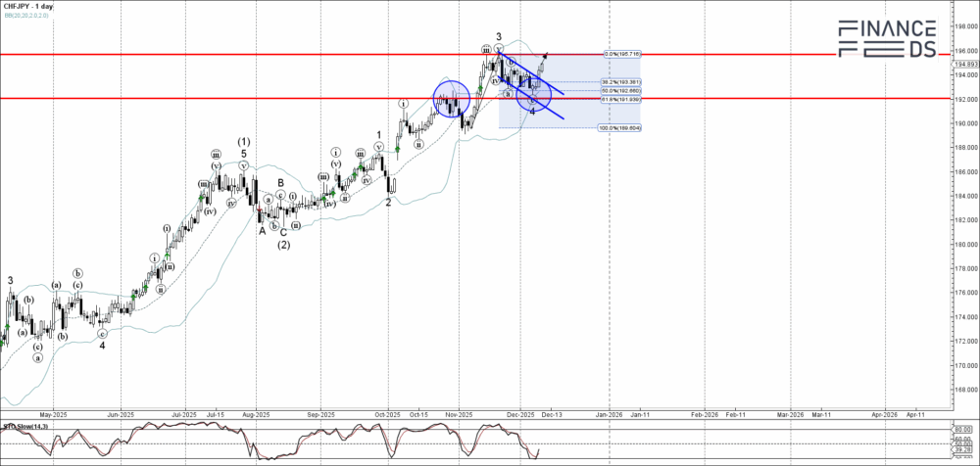Click the 100.0%(189.604) Fibonacci level label
The width and height of the screenshot is (980, 466).
[619, 127]
